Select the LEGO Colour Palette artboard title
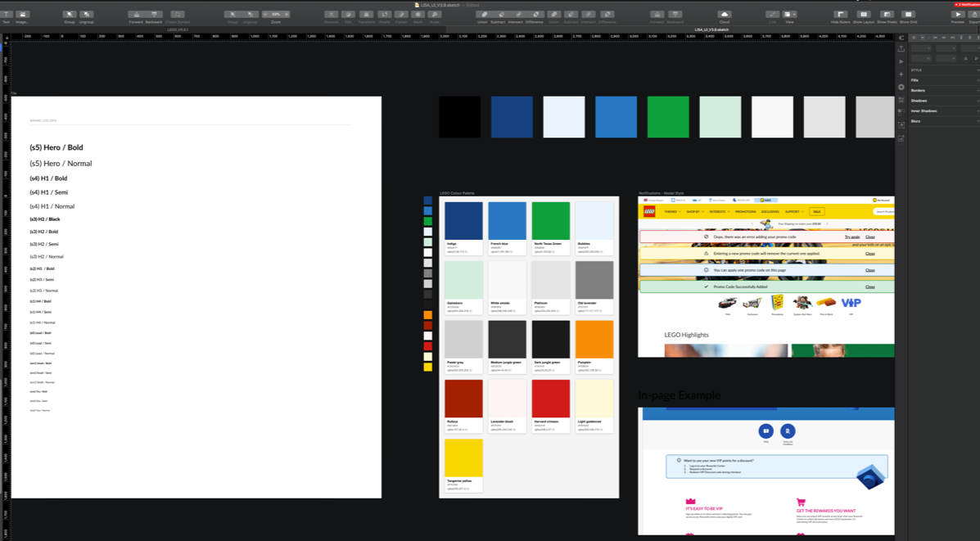Image resolution: width=980 pixels, height=541 pixels. coord(457,194)
